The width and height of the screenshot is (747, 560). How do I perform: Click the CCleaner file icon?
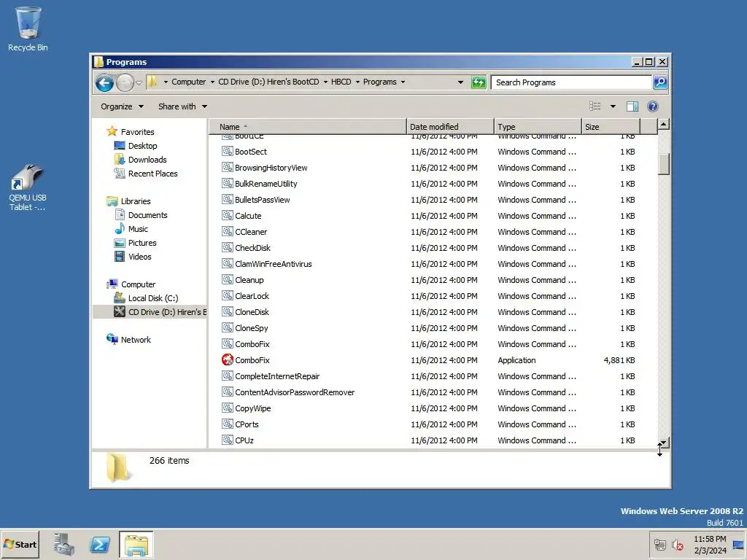[x=228, y=231]
